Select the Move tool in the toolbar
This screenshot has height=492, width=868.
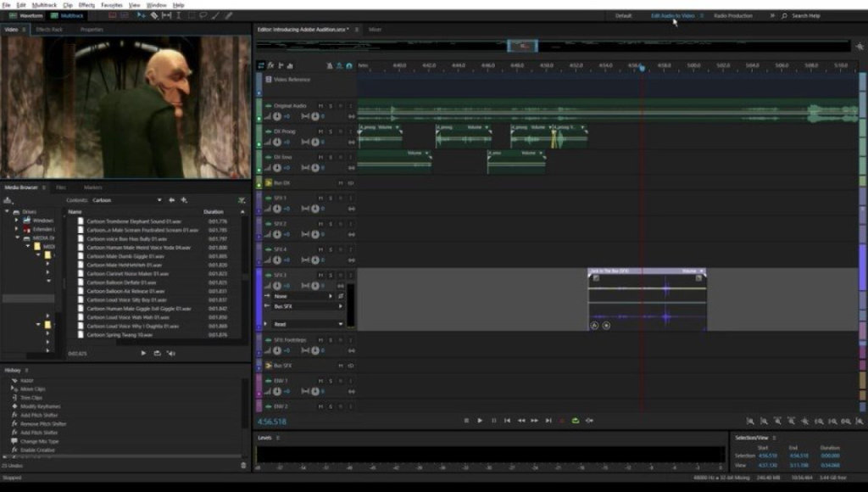pos(142,15)
